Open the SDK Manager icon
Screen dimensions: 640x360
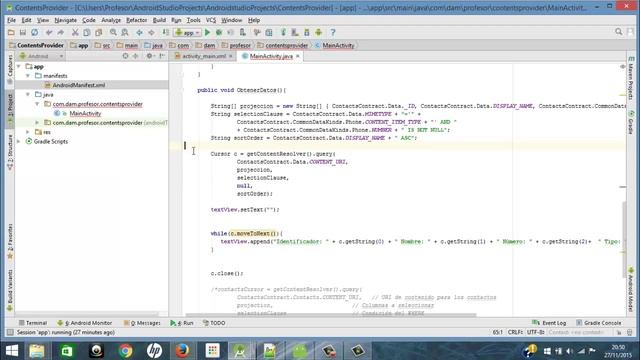point(307,32)
